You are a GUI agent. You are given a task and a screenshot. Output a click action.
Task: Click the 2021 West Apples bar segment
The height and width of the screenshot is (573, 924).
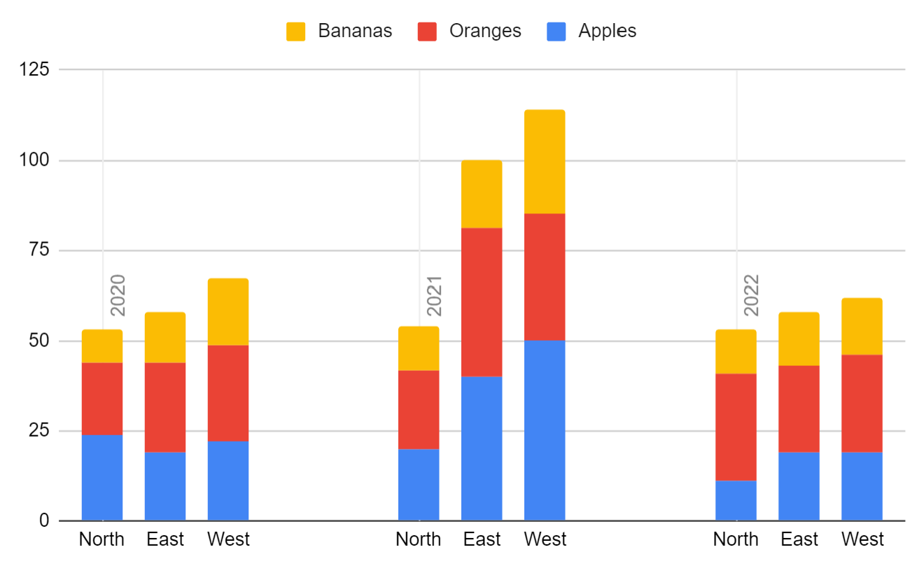click(x=545, y=430)
